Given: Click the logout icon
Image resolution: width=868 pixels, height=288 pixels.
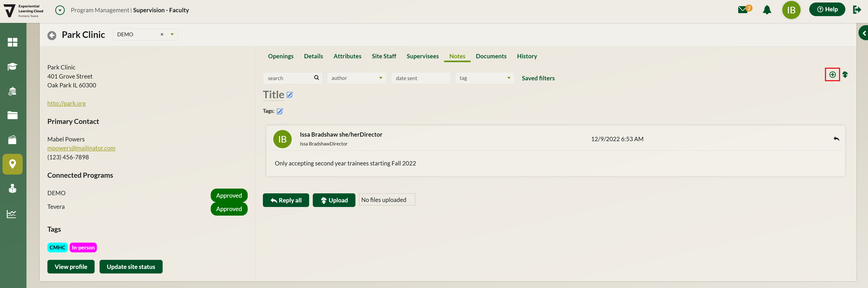Looking at the screenshot, I should point(857,10).
